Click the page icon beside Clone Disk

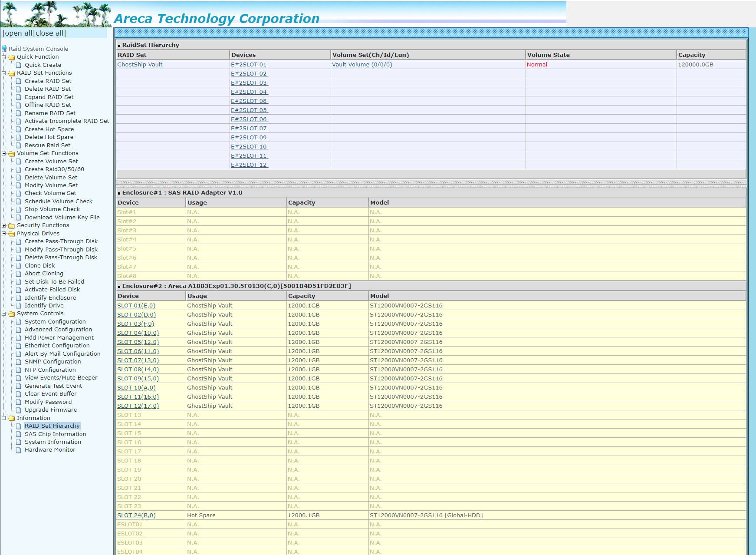pos(19,266)
